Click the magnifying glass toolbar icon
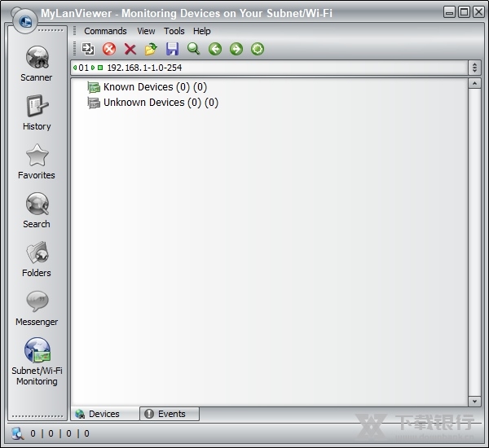Screen dimensions: 489x448 point(194,49)
